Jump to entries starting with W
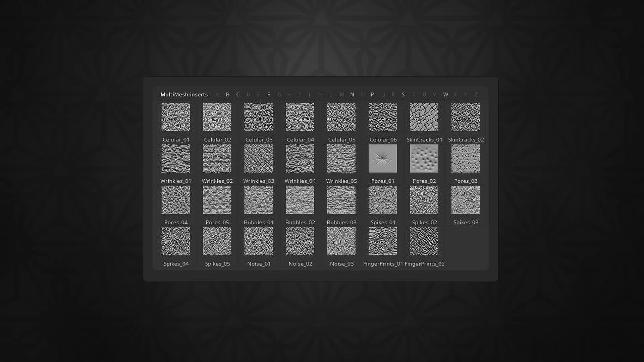 [x=445, y=95]
